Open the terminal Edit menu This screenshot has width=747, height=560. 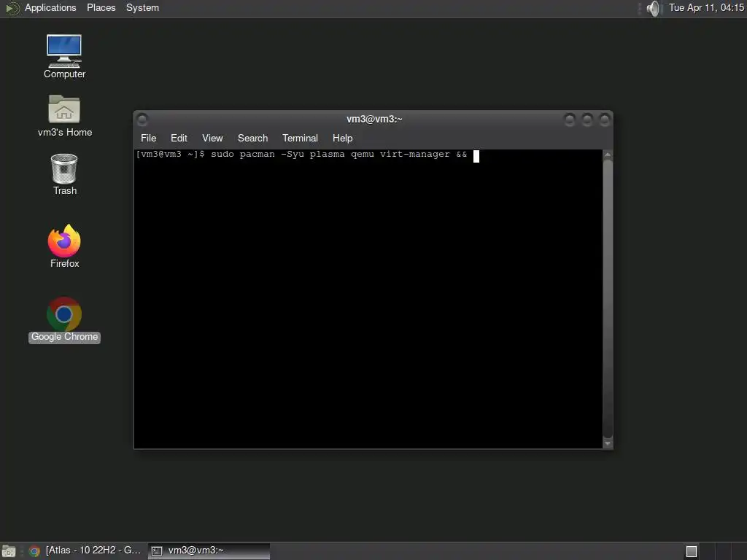click(179, 138)
